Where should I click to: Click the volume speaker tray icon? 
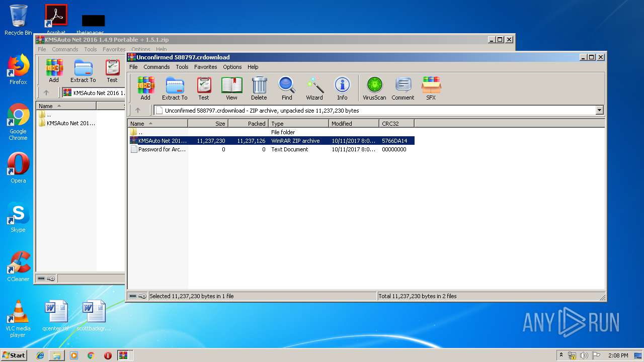click(x=584, y=355)
